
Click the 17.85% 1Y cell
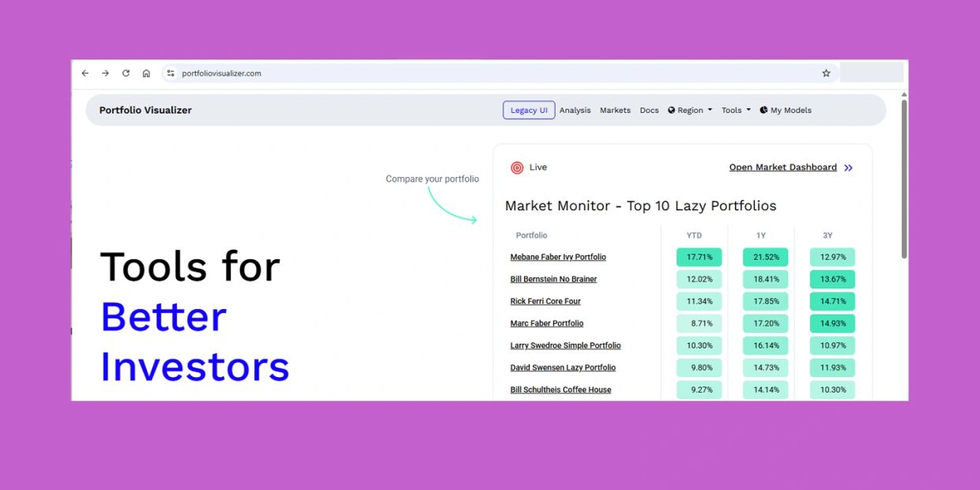tap(766, 301)
